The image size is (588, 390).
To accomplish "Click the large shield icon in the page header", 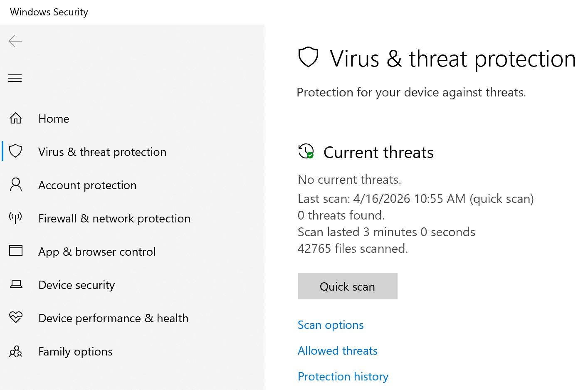I will [x=308, y=57].
